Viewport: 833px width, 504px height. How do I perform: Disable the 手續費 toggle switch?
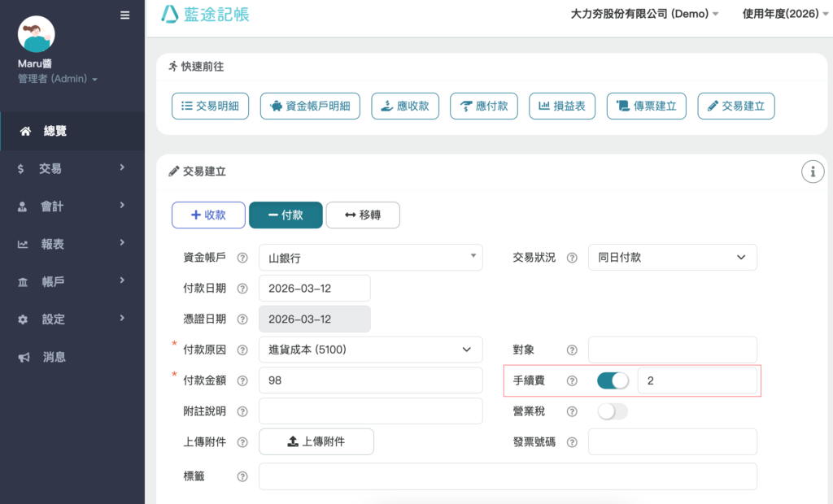pos(613,380)
